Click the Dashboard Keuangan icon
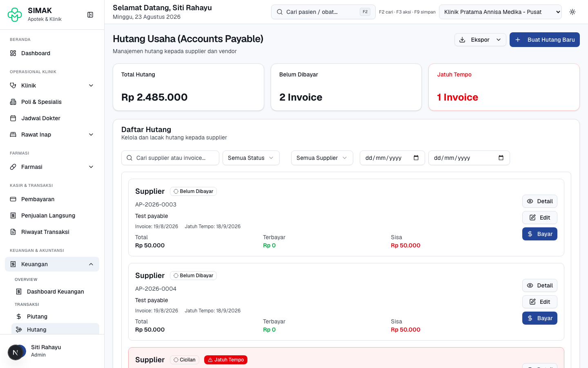588x368 pixels. point(19,292)
